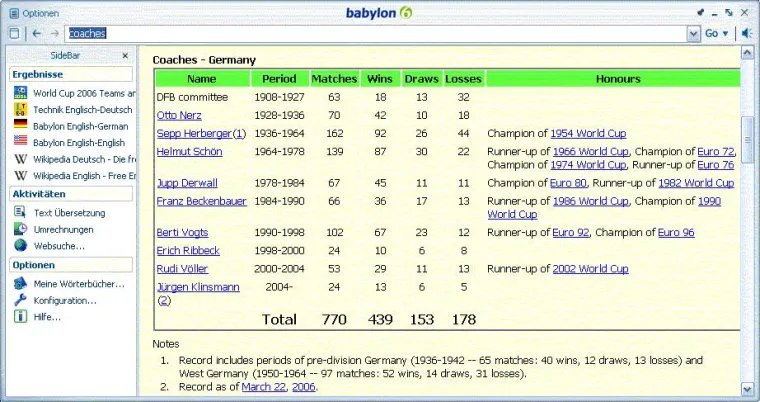Open the 1974 World Cup link
Viewport: 760px width, 402px height.
[x=588, y=165]
